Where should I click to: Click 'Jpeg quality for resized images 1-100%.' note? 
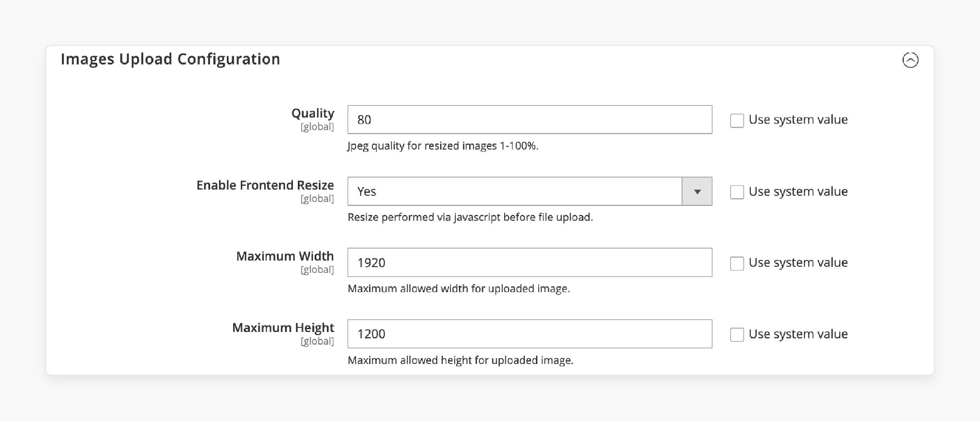pyautogui.click(x=443, y=146)
